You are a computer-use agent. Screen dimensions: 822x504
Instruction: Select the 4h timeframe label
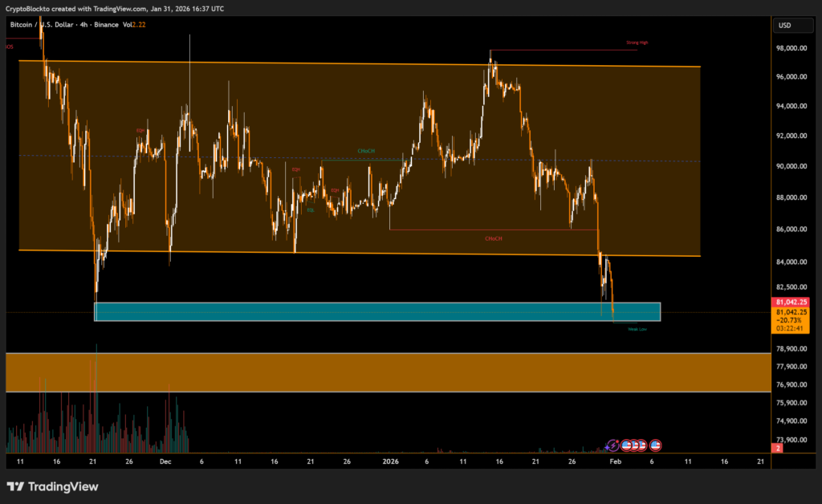(x=84, y=25)
